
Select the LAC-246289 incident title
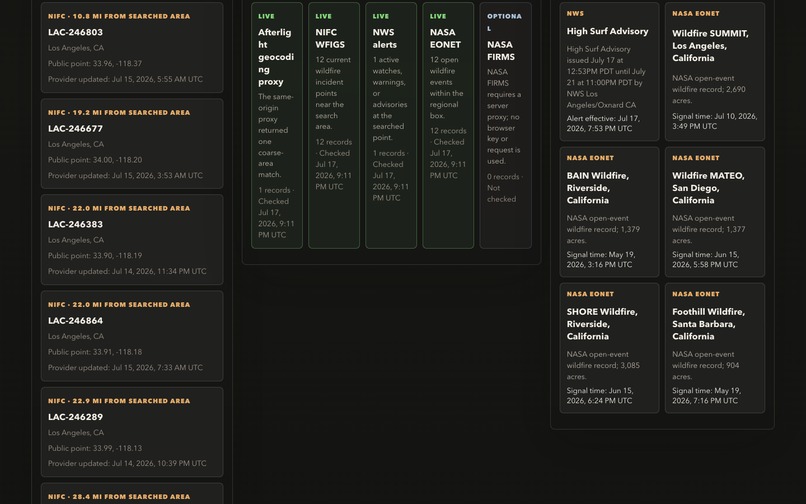(76, 417)
